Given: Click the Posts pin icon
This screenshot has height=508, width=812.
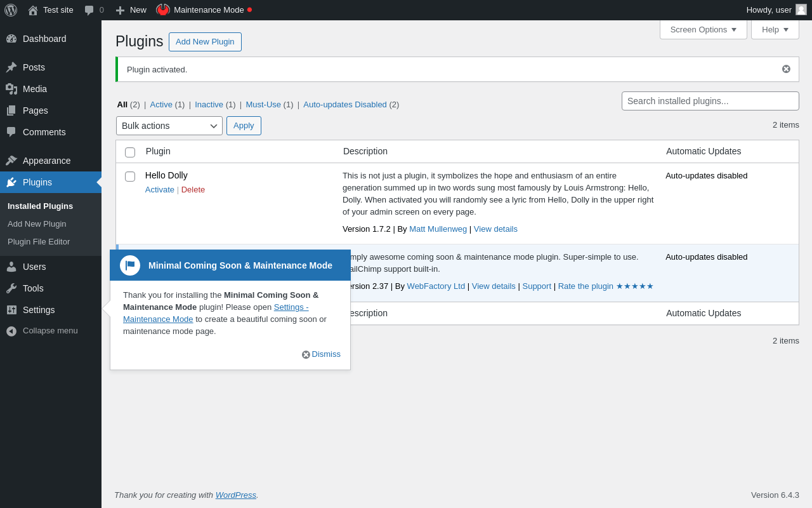Looking at the screenshot, I should click(11, 67).
